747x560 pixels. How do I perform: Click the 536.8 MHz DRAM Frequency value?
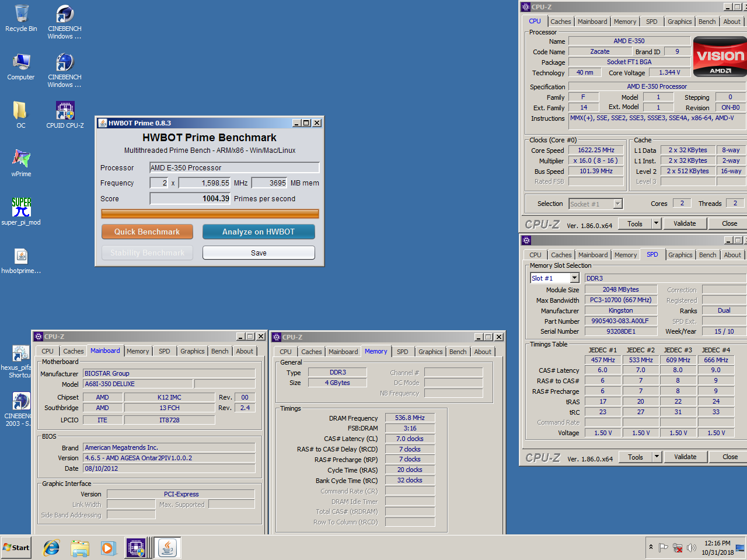click(x=410, y=418)
